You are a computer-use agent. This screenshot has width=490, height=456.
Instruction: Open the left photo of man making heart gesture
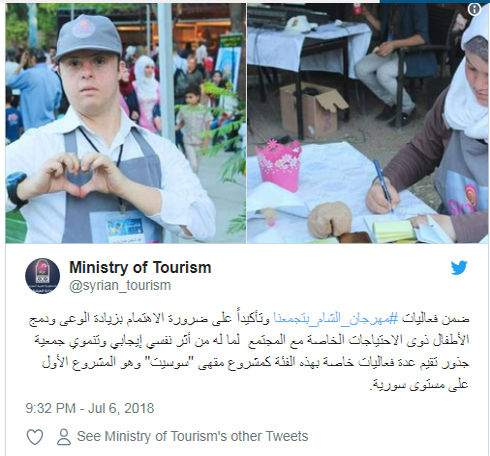tap(126, 123)
